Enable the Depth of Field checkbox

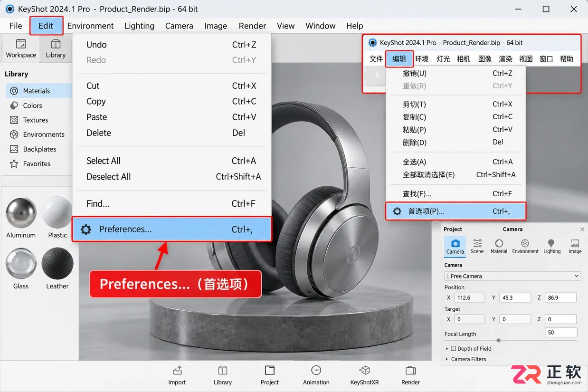(x=454, y=348)
